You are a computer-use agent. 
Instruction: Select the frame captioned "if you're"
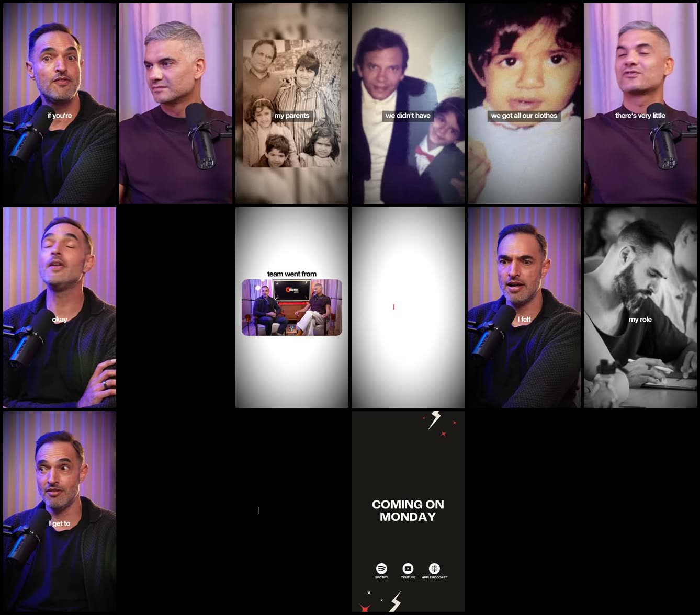tap(60, 104)
